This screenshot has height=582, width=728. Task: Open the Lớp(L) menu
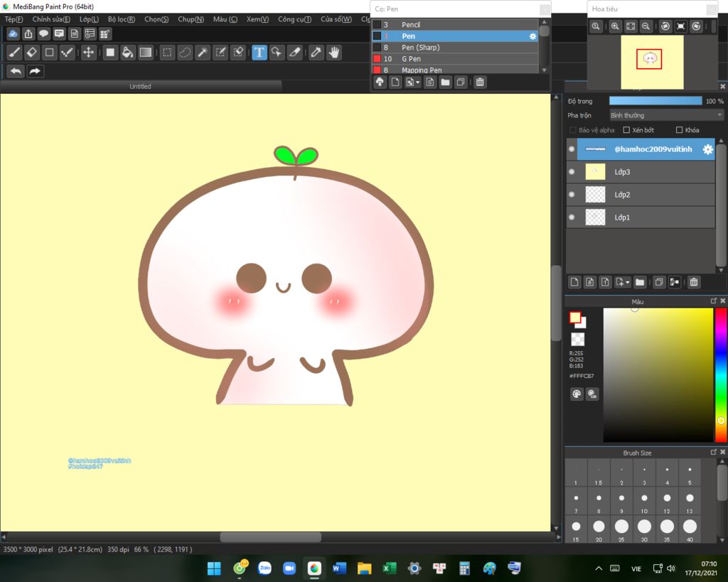coord(89,19)
